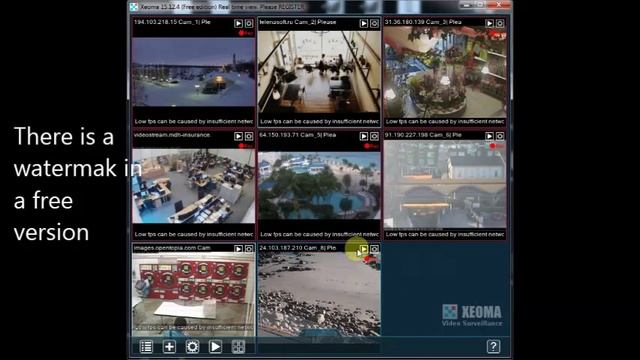640x360 pixels.
Task: Select snowy night view of Cam_1
Action: click(x=193, y=72)
